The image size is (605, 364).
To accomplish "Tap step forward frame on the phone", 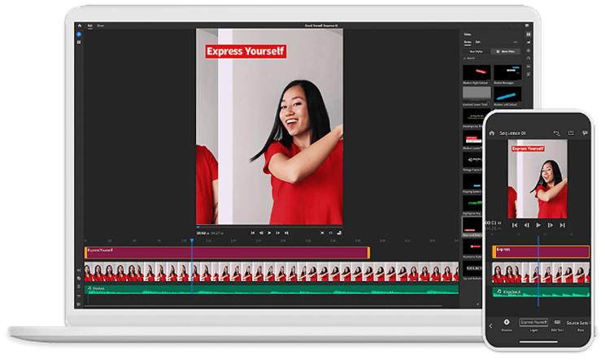I will point(551,225).
